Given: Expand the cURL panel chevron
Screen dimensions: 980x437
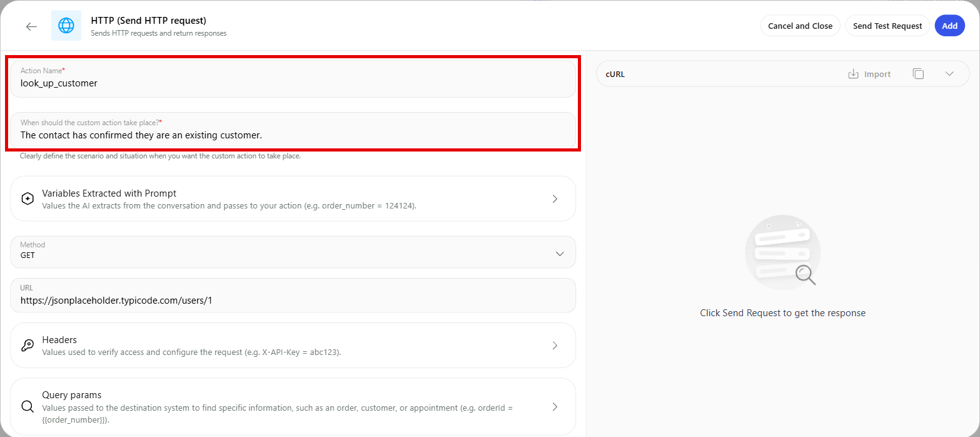Looking at the screenshot, I should coord(949,74).
